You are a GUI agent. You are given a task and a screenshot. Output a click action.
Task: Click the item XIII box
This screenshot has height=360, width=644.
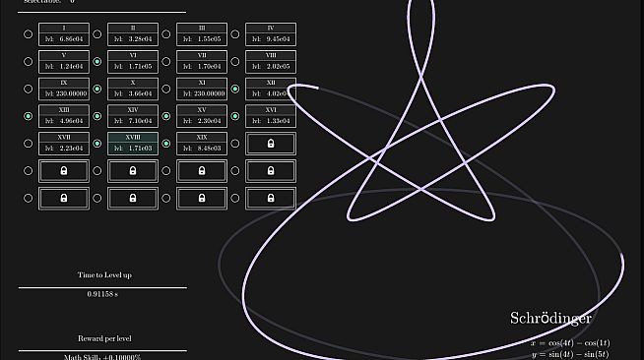[x=64, y=116]
